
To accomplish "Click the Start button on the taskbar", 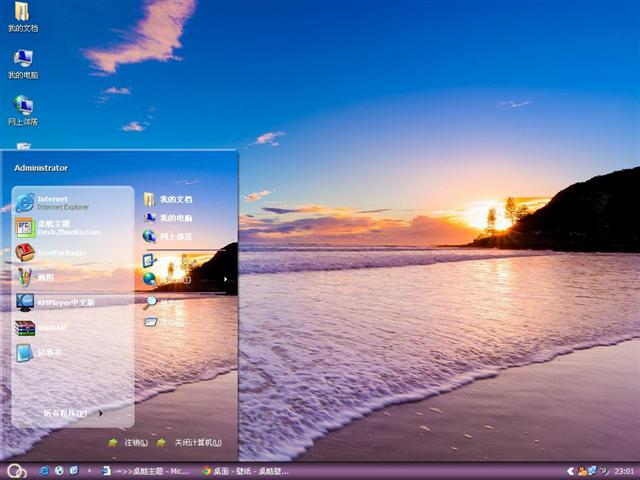I will (15, 470).
